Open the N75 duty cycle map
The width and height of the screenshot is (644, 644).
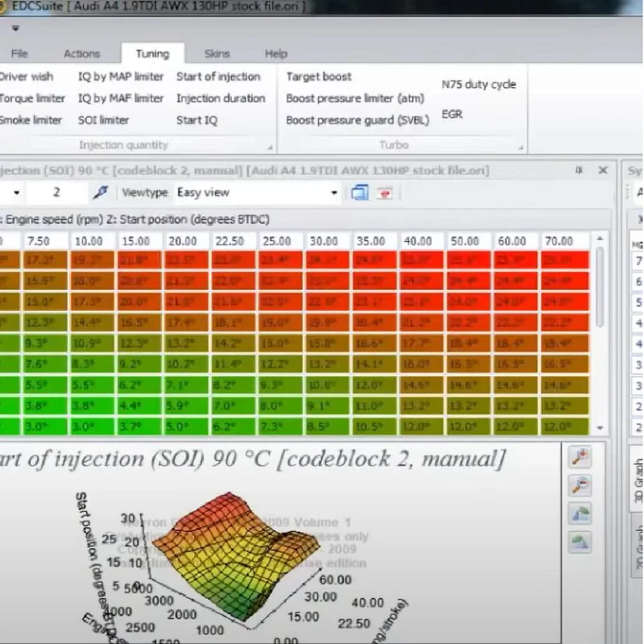(478, 84)
